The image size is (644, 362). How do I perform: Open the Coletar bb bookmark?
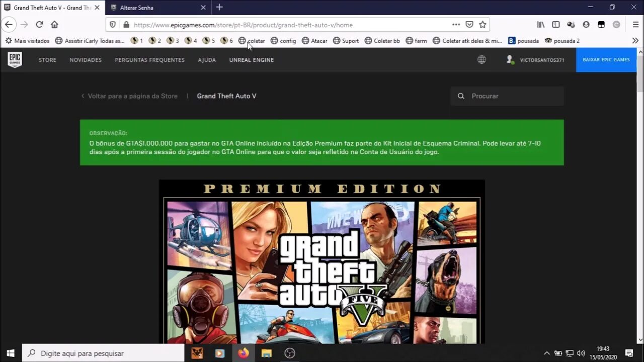[382, 41]
